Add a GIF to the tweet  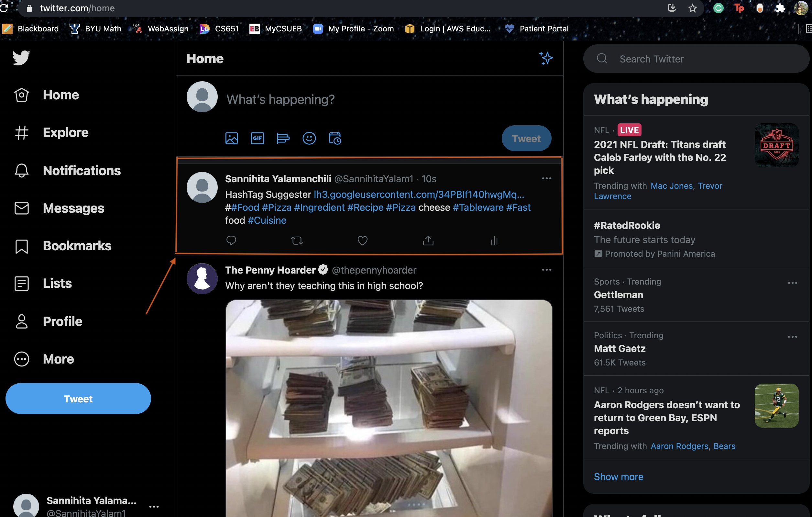(x=257, y=138)
